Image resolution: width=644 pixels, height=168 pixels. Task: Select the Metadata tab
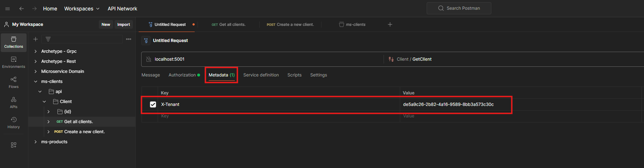(222, 75)
